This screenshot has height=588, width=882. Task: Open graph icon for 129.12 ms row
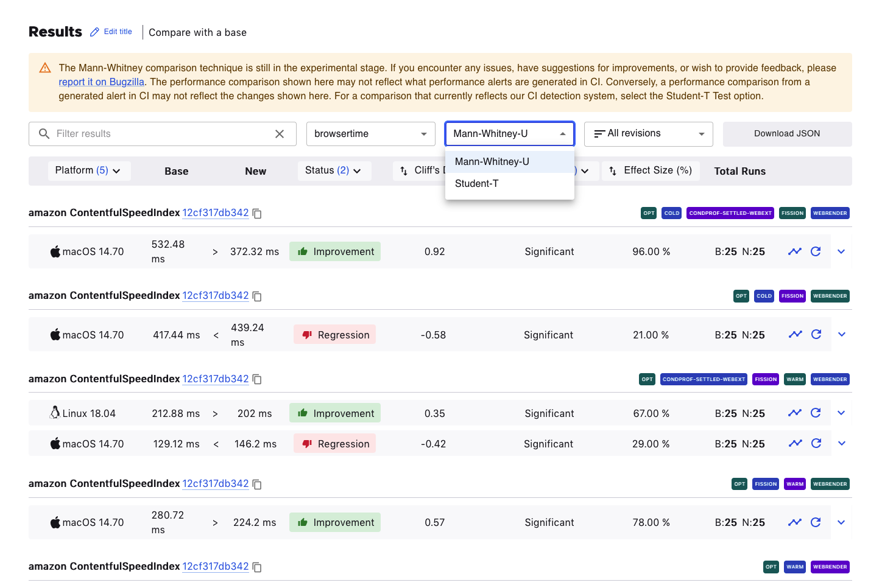[795, 443]
